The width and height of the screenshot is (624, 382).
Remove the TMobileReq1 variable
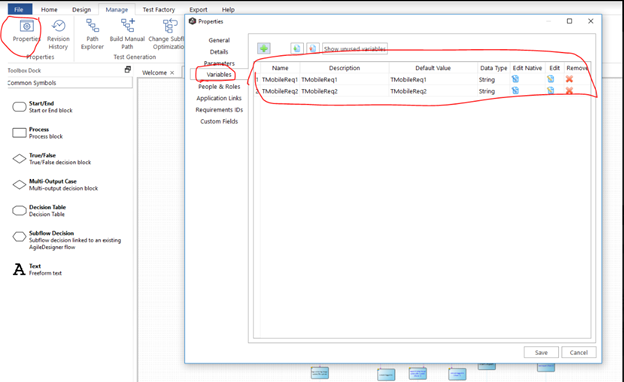(569, 79)
